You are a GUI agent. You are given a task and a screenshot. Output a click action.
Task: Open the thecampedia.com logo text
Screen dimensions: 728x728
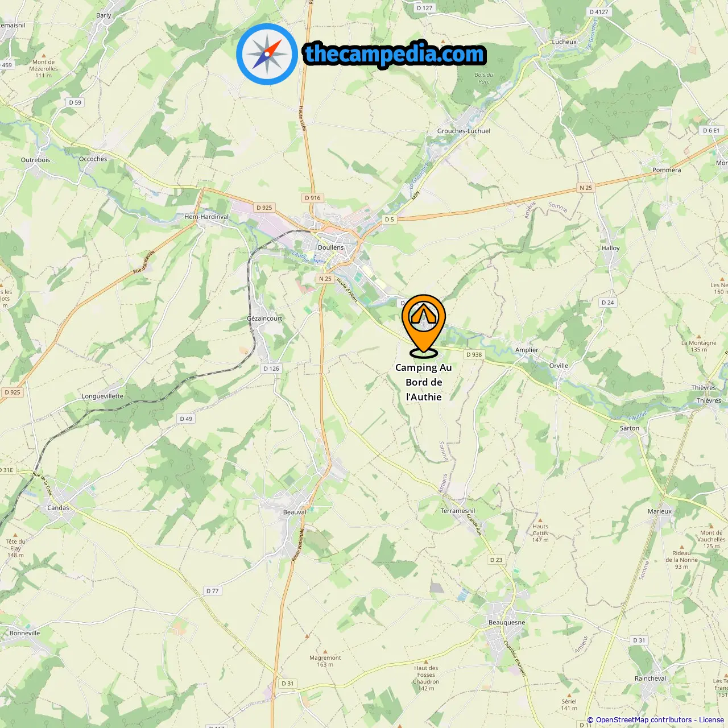point(395,55)
